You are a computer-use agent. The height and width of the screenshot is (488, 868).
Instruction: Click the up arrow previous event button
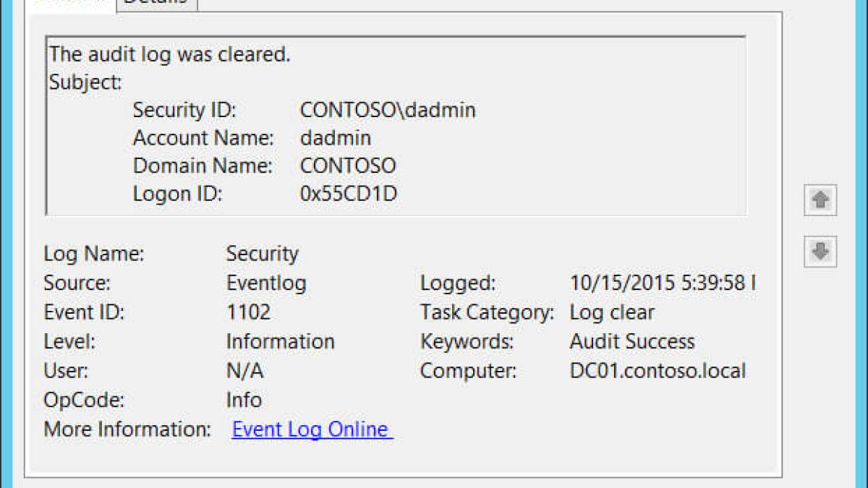point(820,200)
